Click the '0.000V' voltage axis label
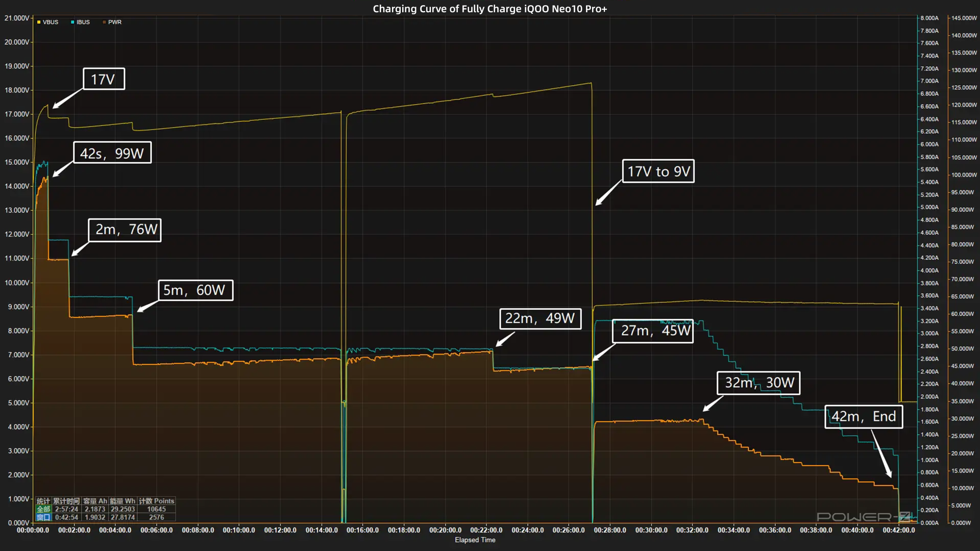This screenshot has width=980, height=551. [18, 523]
